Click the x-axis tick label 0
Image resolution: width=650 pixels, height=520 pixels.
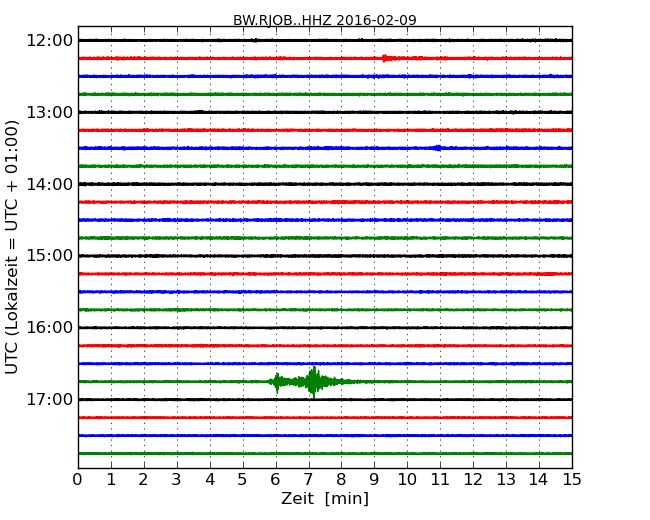pos(78,480)
